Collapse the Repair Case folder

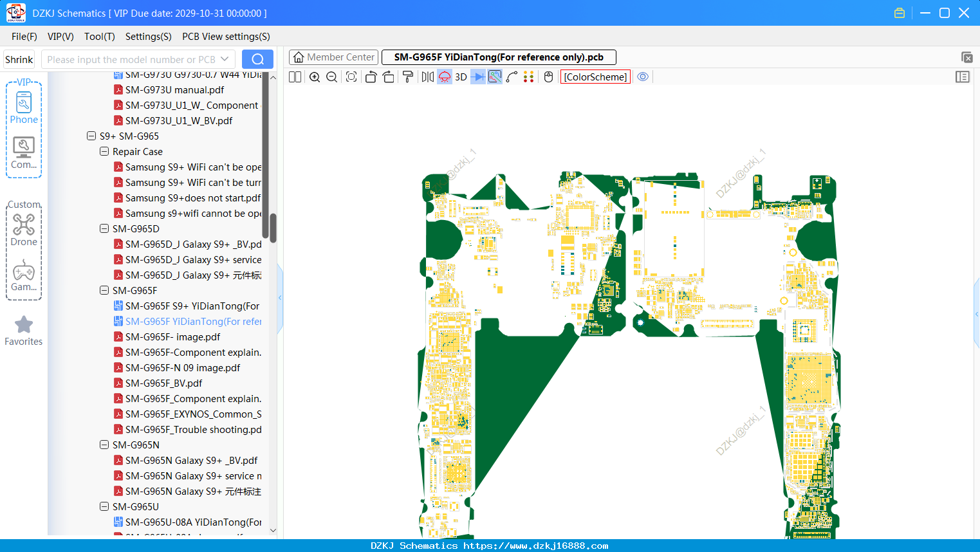pyautogui.click(x=104, y=152)
